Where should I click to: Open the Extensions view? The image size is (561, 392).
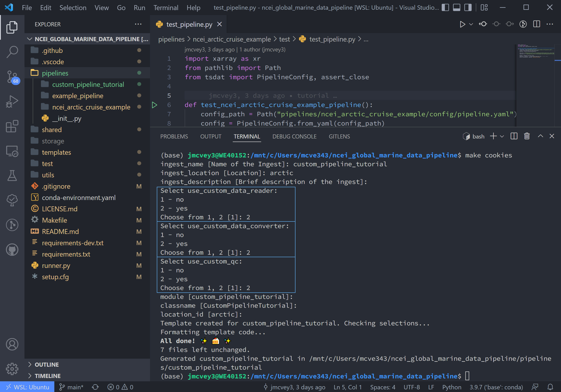pyautogui.click(x=12, y=127)
